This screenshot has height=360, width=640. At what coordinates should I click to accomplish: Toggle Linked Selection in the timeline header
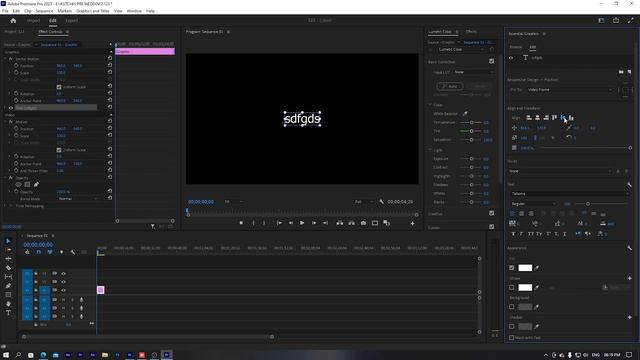pos(50,252)
